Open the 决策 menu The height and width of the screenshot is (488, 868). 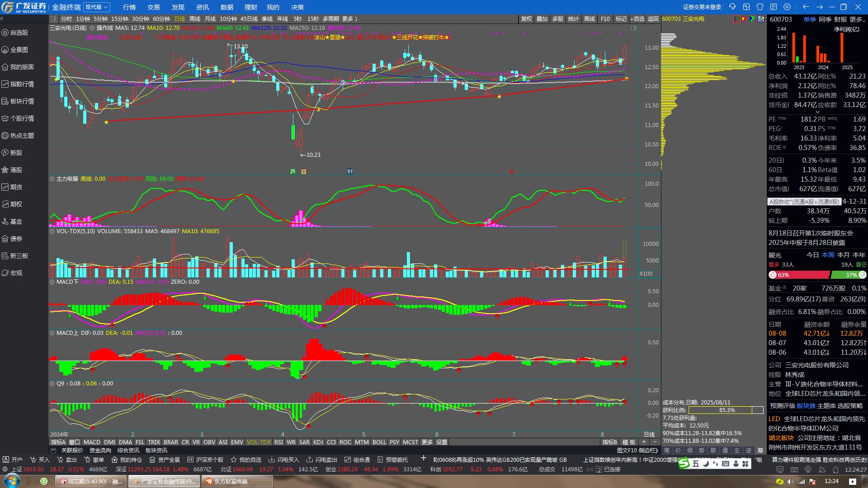[297, 7]
